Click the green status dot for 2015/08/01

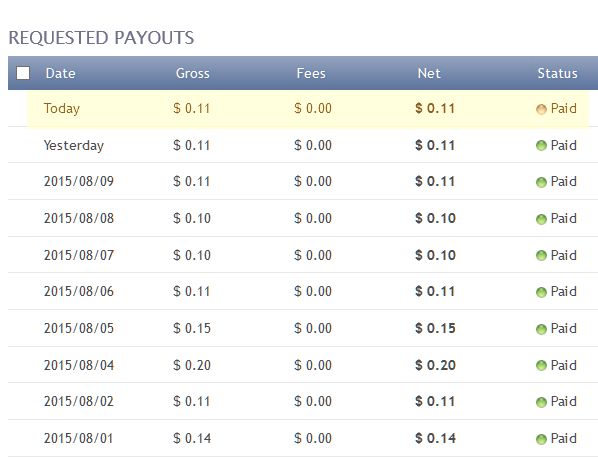pos(541,439)
